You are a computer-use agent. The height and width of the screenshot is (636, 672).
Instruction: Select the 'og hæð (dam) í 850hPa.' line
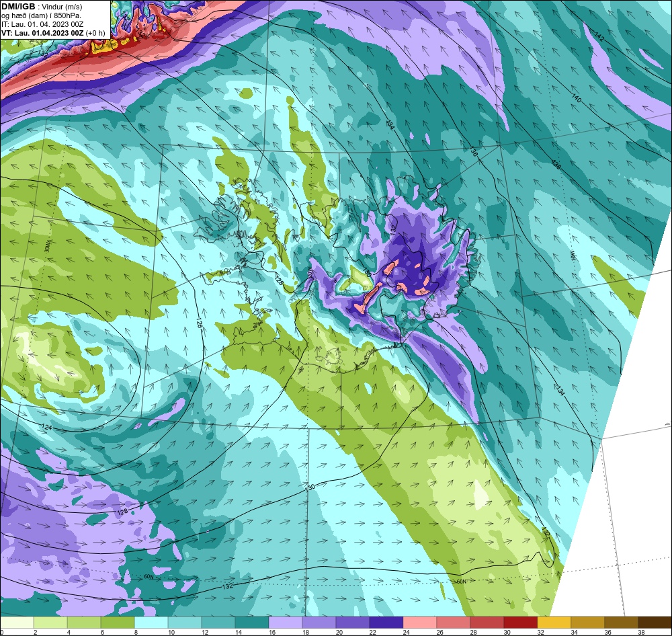pyautogui.click(x=42, y=15)
